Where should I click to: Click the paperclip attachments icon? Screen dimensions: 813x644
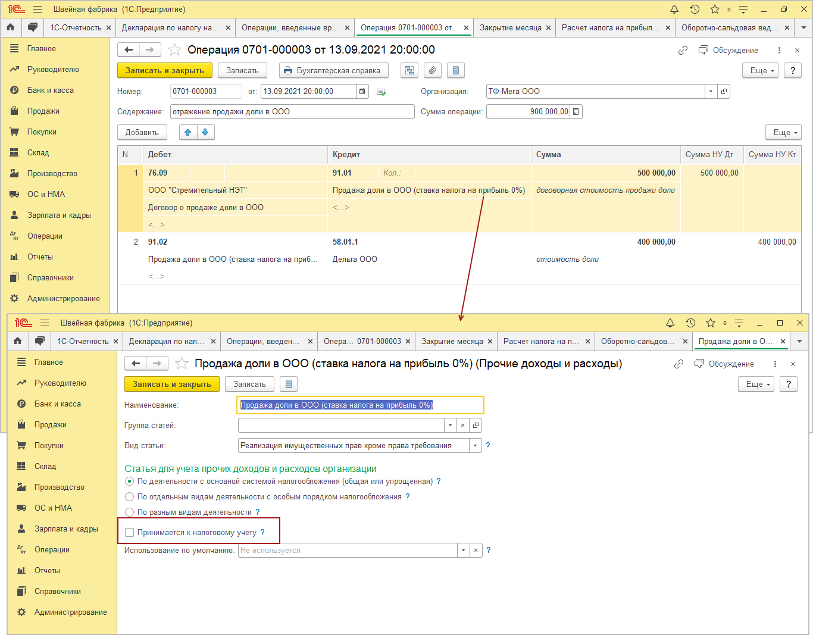pos(433,70)
